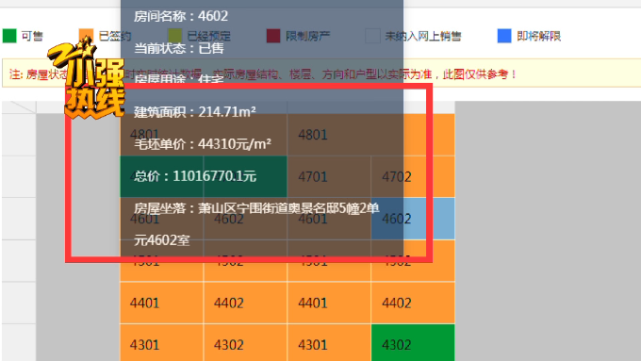This screenshot has width=641, height=361.
Task: Select the 4401 cell in the first unit column
Action: click(x=161, y=303)
